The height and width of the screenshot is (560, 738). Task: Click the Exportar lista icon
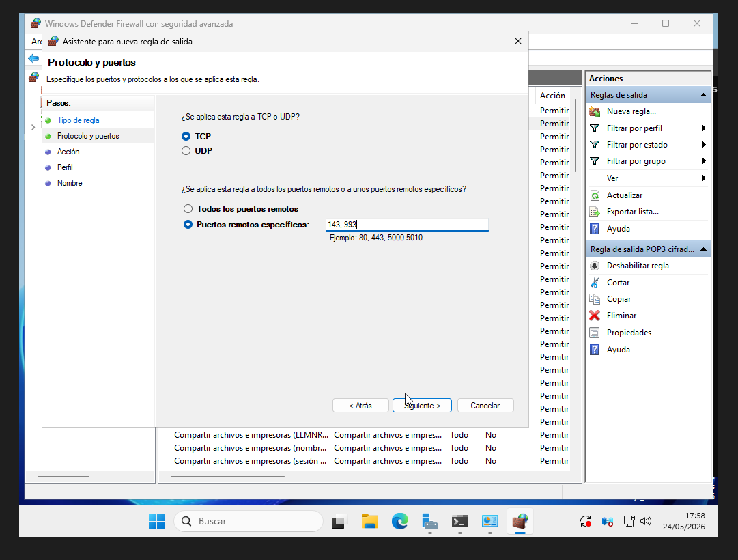[595, 212]
